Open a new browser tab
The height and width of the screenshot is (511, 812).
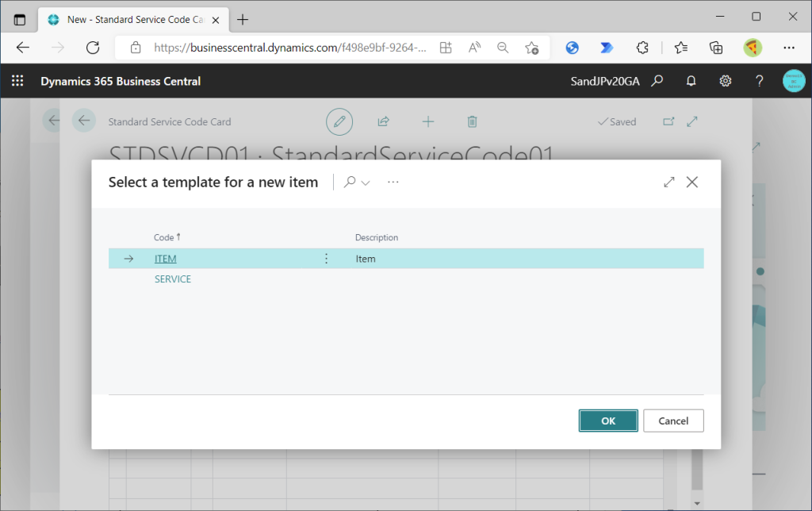pyautogui.click(x=243, y=19)
